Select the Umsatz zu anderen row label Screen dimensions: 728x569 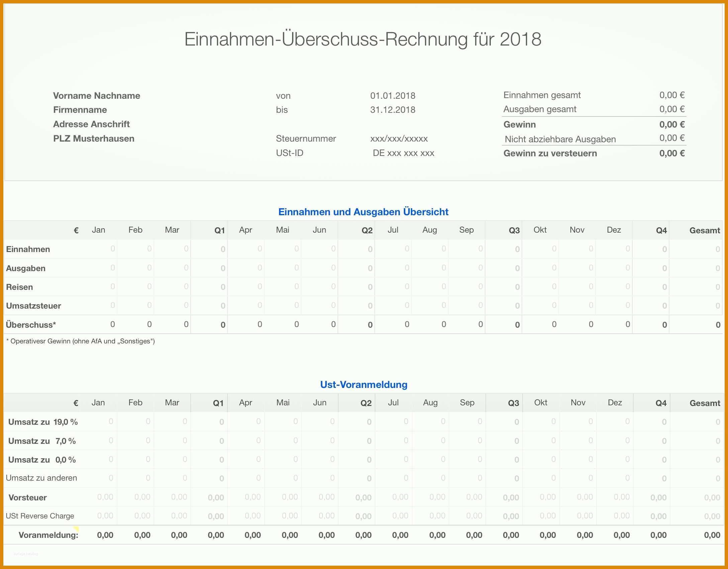point(41,478)
